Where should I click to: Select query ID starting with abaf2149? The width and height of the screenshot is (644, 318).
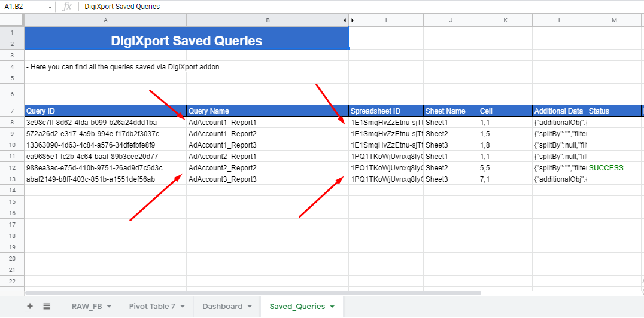tap(105, 179)
